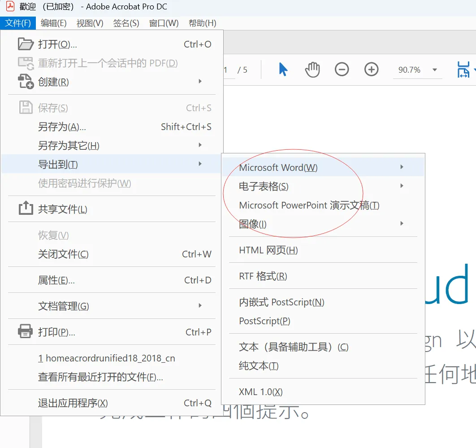Choose 打印(P)... menu entry
476x448 pixels.
(112, 332)
